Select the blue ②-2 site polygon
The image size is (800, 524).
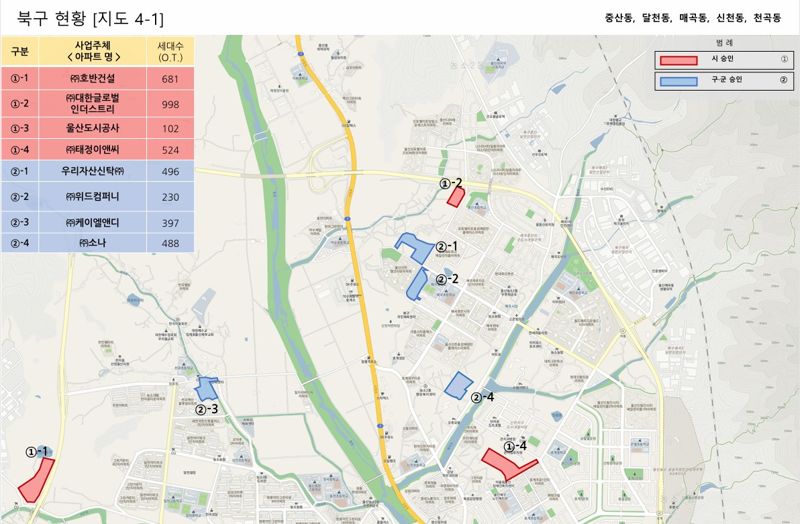[416, 284]
